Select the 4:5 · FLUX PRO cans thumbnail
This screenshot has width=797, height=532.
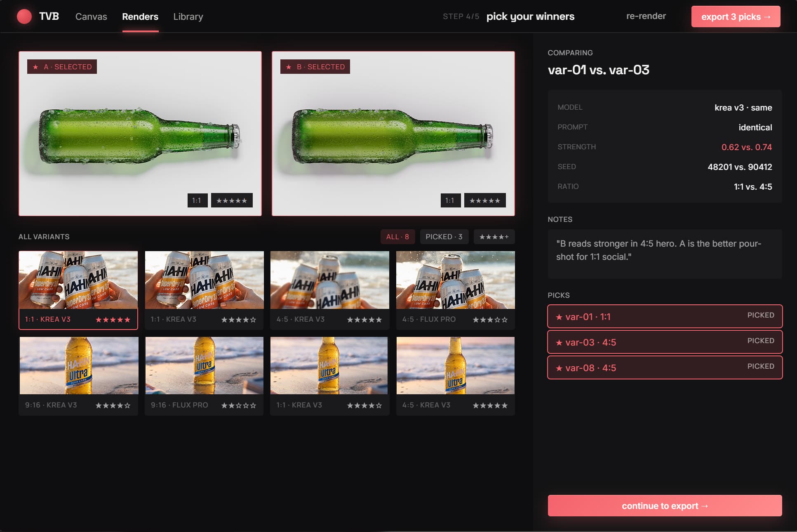455,280
